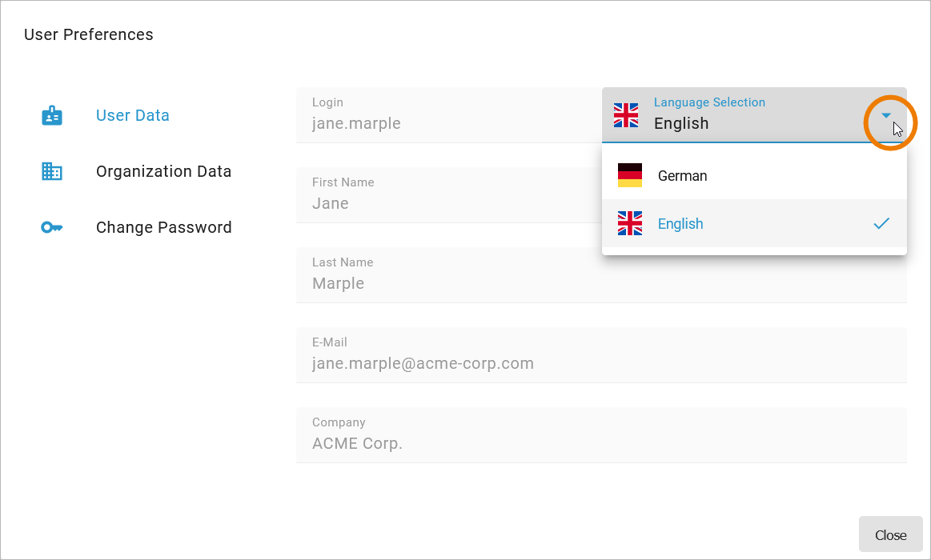Switch to the Organization Data section
The height and width of the screenshot is (560, 931).
(163, 171)
